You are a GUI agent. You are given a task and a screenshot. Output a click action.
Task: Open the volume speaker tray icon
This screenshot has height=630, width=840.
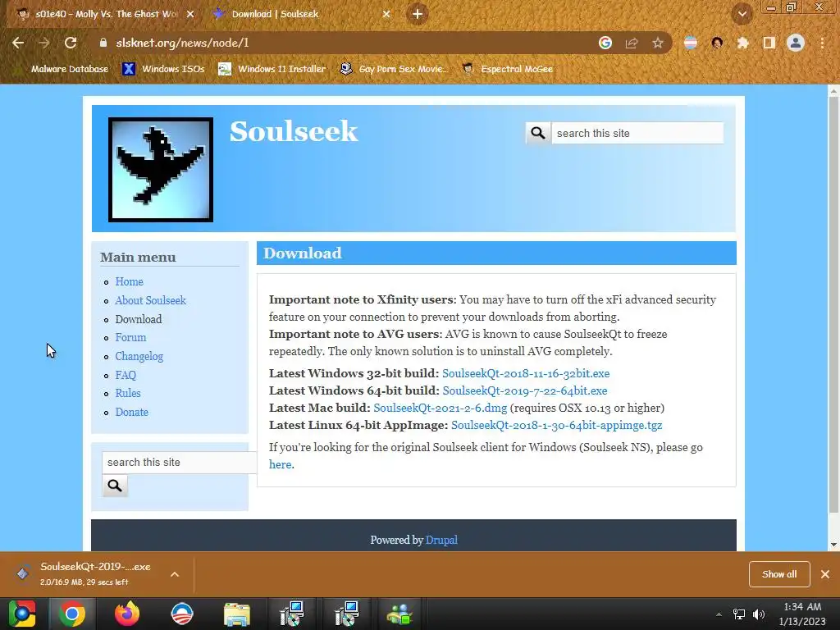[x=759, y=614]
